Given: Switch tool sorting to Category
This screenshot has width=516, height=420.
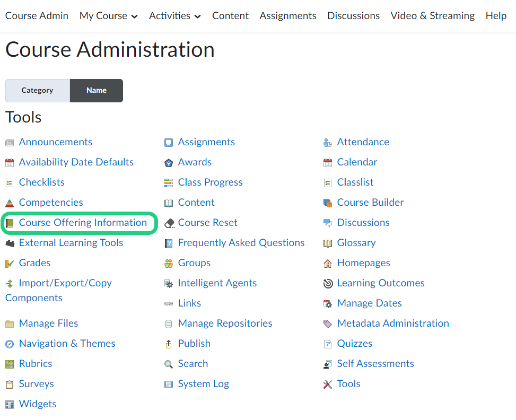Looking at the screenshot, I should click(37, 90).
